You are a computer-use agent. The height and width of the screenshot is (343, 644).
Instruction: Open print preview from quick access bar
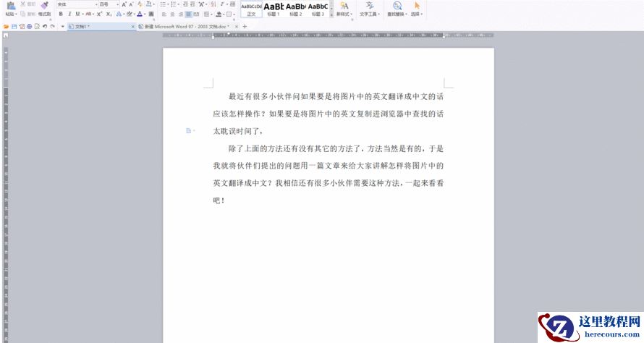[37, 26]
